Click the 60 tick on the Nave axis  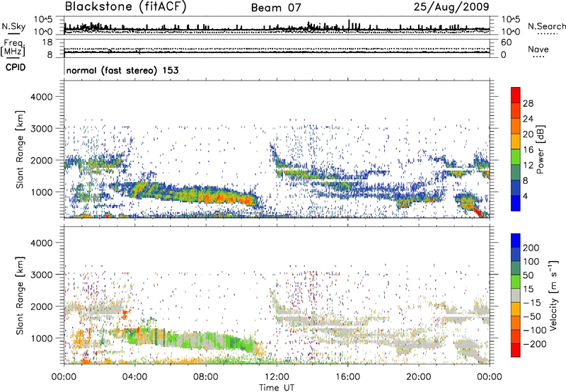(x=506, y=42)
